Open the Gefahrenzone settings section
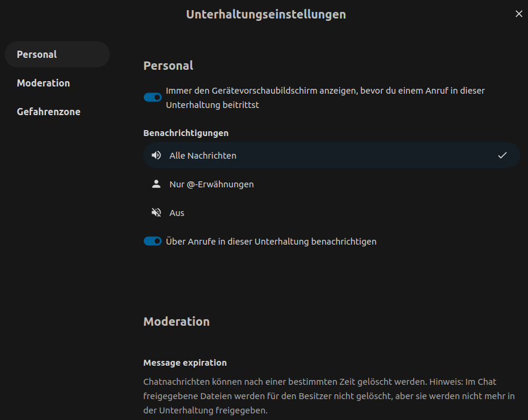Viewport: 528px width, 420px height. (48, 111)
